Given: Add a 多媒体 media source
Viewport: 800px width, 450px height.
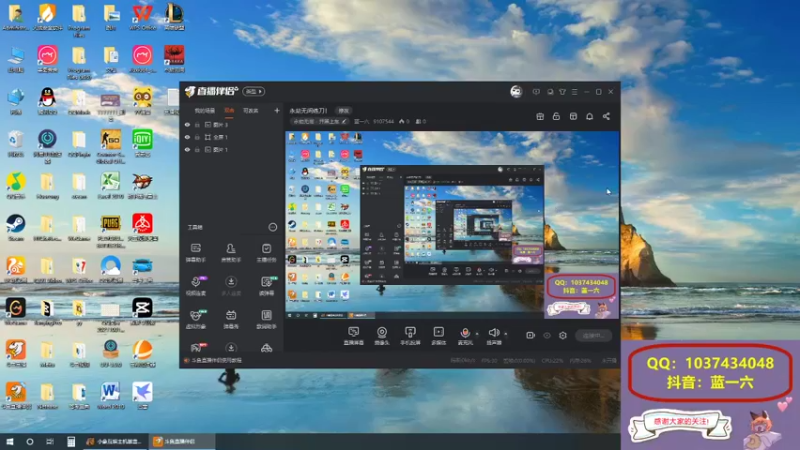Looking at the screenshot, I should [x=439, y=336].
